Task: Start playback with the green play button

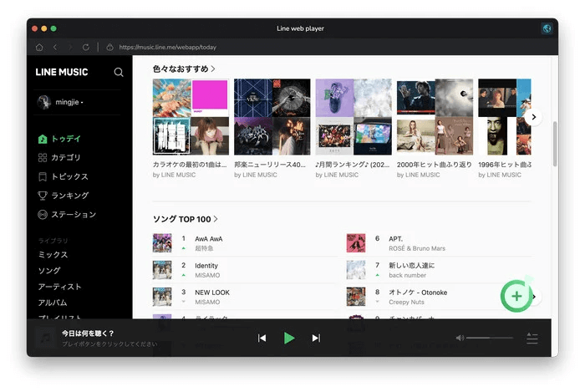Action: (x=289, y=338)
